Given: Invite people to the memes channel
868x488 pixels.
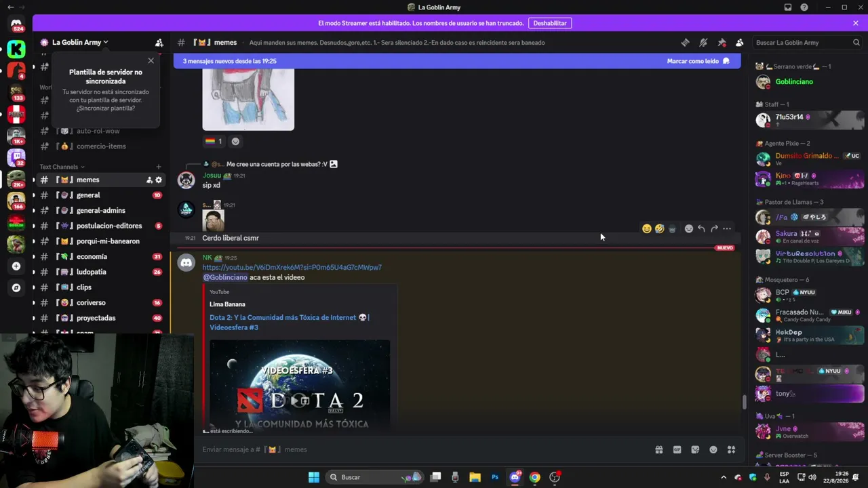Looking at the screenshot, I should click(149, 180).
